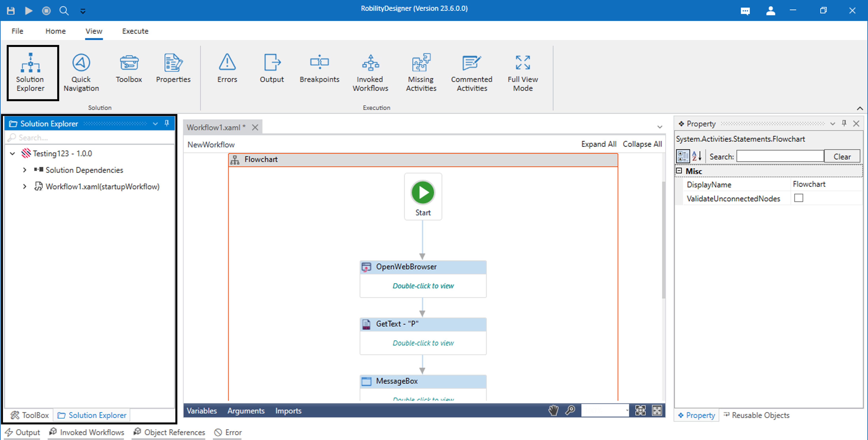
Task: Open Invoked Workflows from the ribbon
Action: [370, 72]
